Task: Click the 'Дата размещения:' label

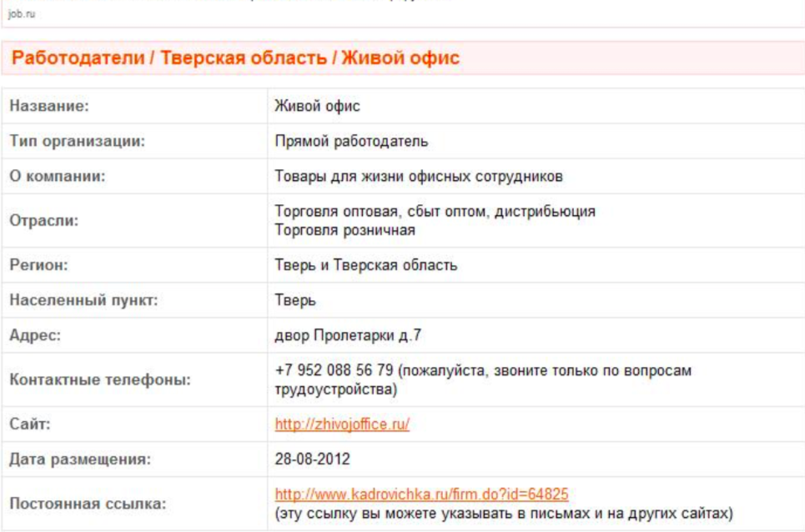Action: (81, 459)
